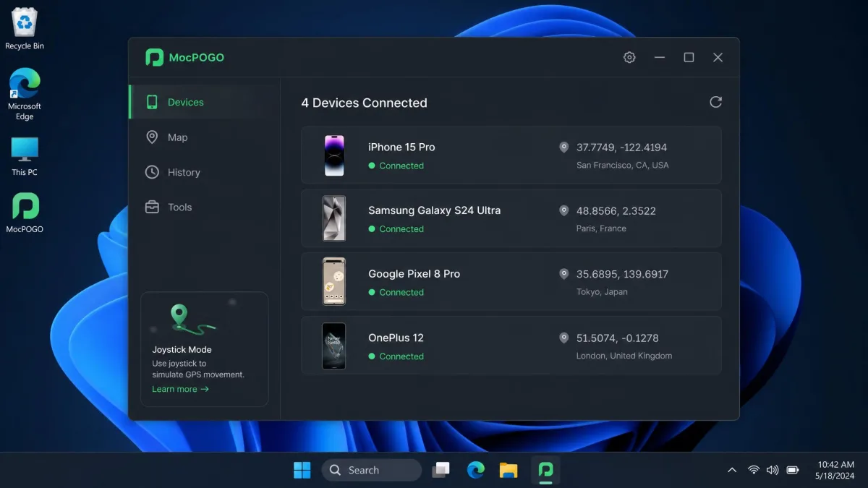This screenshot has height=488, width=868.
Task: Click Connected status under Google Pixel 8 Pro
Action: (x=396, y=292)
